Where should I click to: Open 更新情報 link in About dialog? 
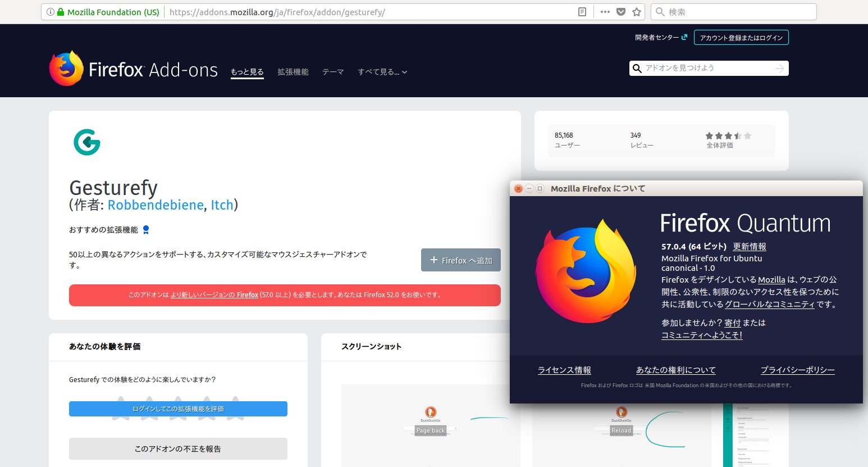[x=750, y=247]
